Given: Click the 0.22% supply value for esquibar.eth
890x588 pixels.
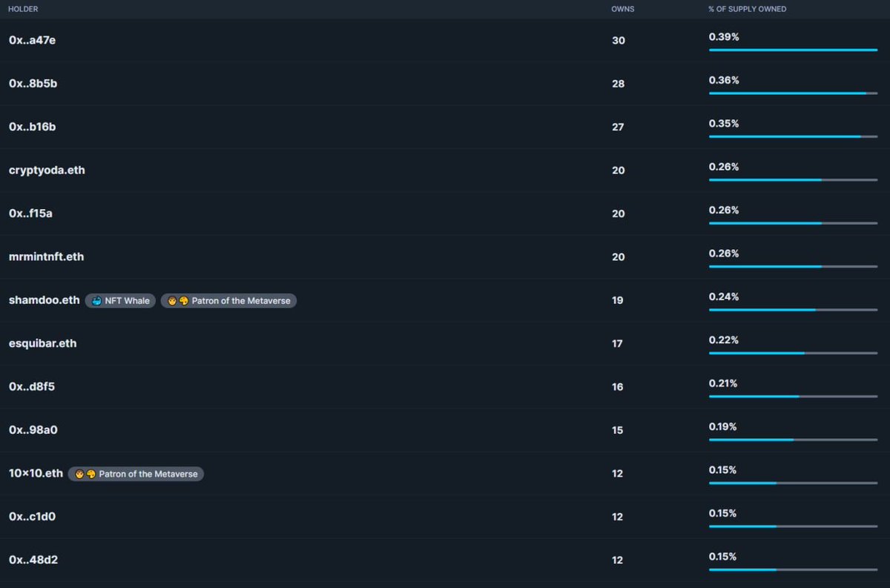Looking at the screenshot, I should (x=724, y=340).
